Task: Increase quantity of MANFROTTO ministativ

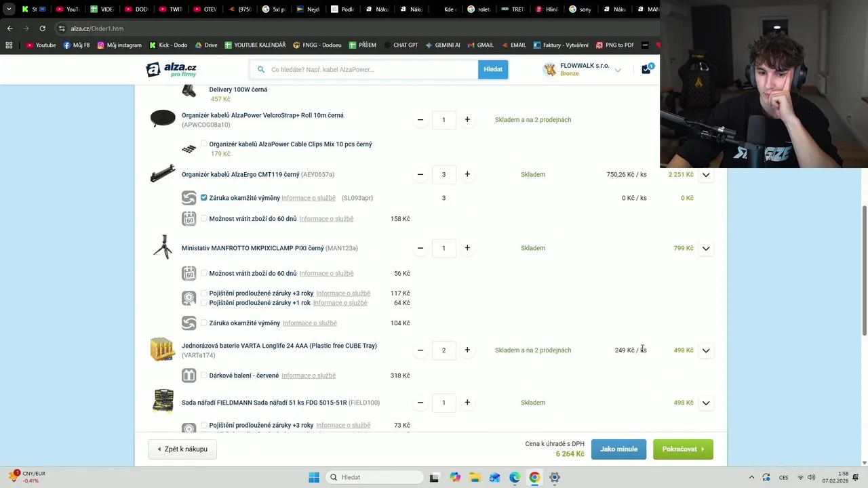Action: 467,248
